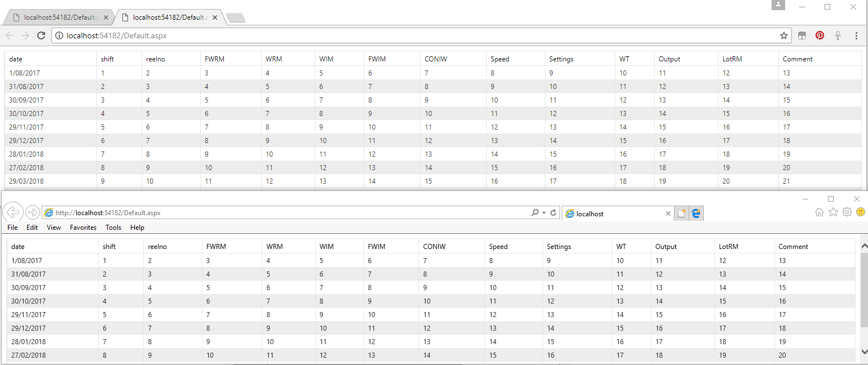Click the Chrome site information icon
This screenshot has width=868, height=365.
[x=59, y=35]
